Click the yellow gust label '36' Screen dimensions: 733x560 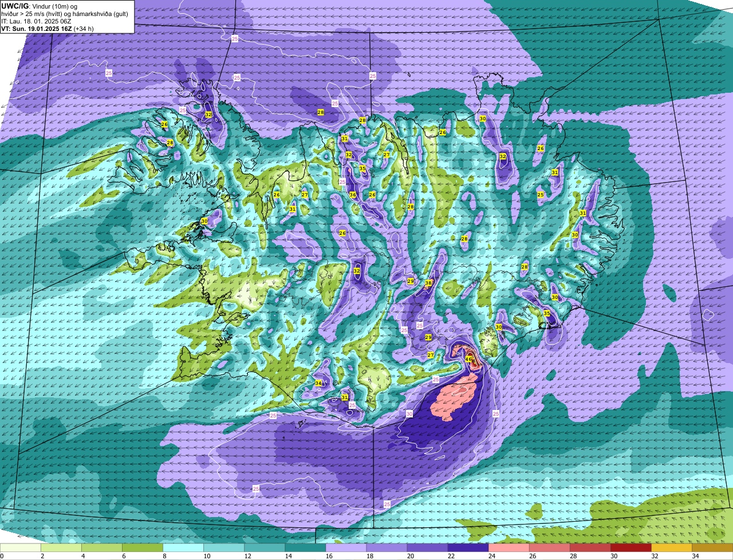(x=353, y=195)
